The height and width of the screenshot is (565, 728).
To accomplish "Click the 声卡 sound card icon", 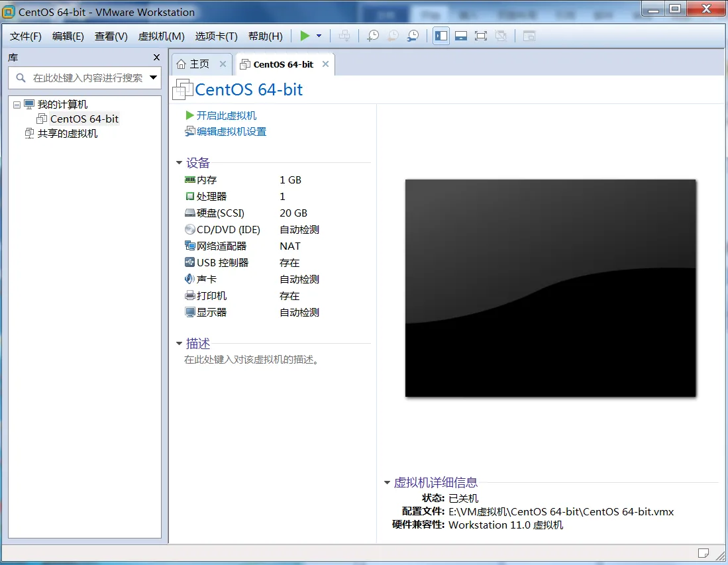I will (190, 279).
